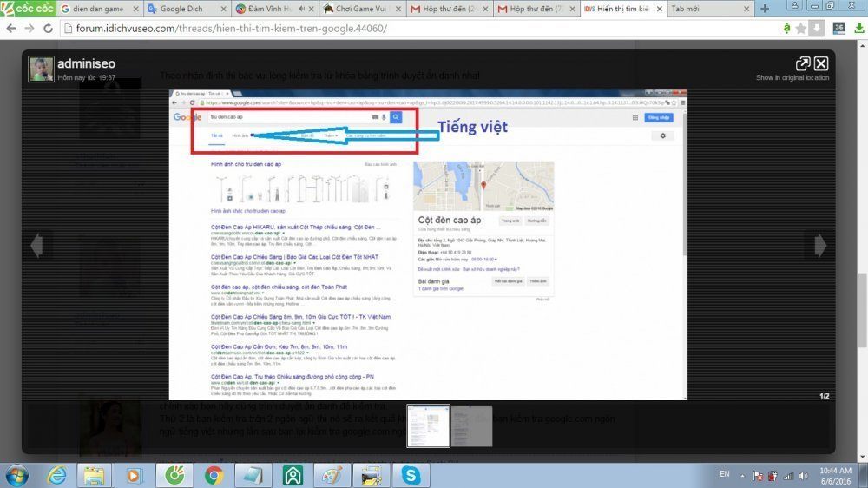Image resolution: width=868 pixels, height=488 pixels.
Task: Switch to the Google Dịch tab
Action: pos(181,9)
